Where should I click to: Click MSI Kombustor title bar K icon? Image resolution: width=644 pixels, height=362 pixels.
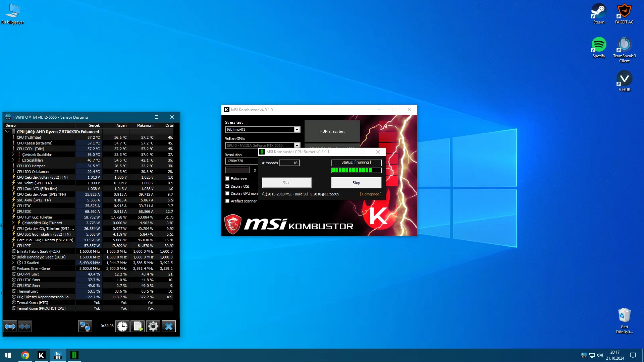(x=227, y=110)
